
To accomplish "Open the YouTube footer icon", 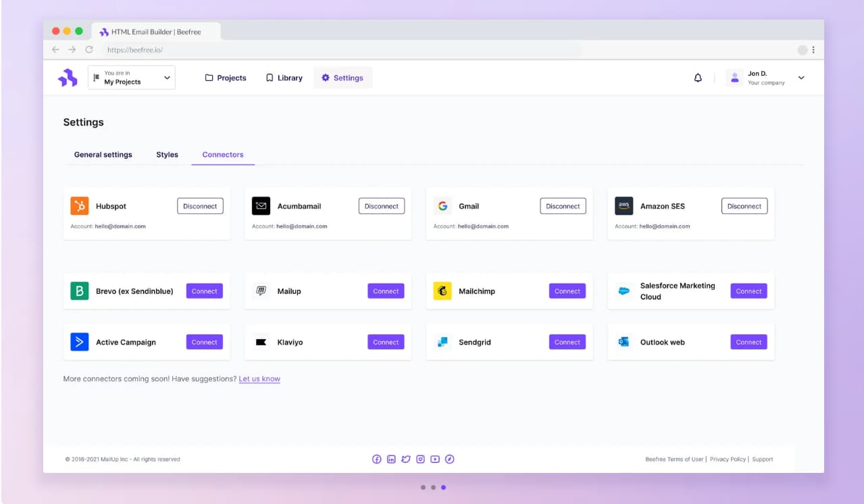I will click(x=435, y=459).
